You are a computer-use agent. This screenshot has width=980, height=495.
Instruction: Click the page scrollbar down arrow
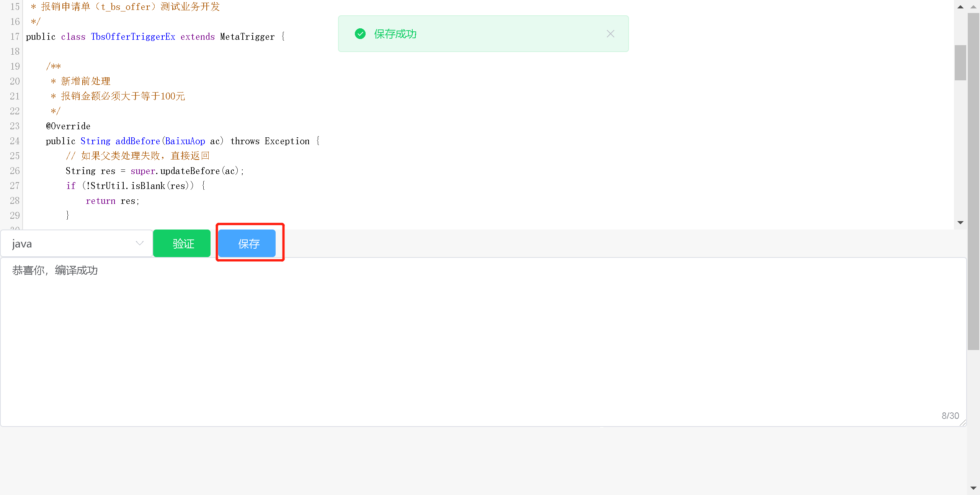point(973,488)
